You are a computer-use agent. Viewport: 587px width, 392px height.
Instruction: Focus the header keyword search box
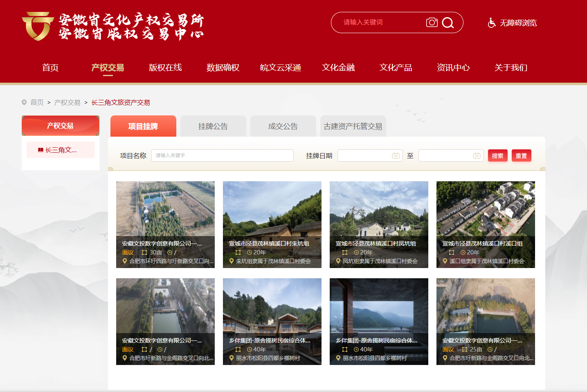coord(380,23)
